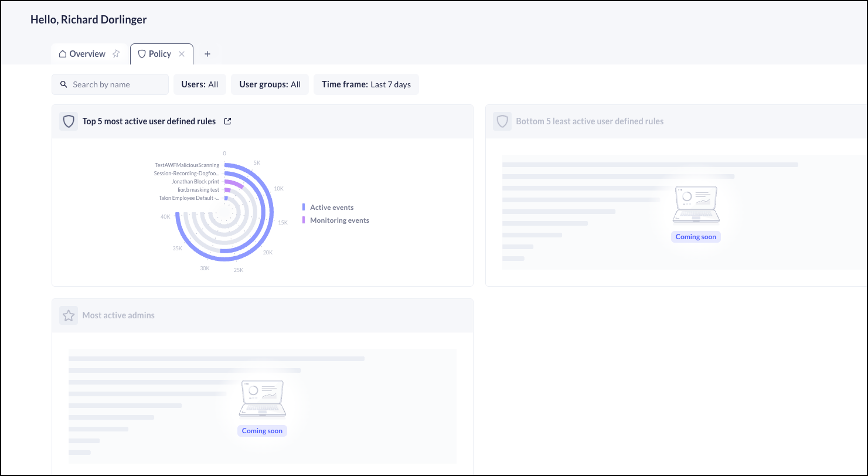Select TestAWFMaliciousScanning rule label in chart
The width and height of the screenshot is (868, 476).
(186, 165)
